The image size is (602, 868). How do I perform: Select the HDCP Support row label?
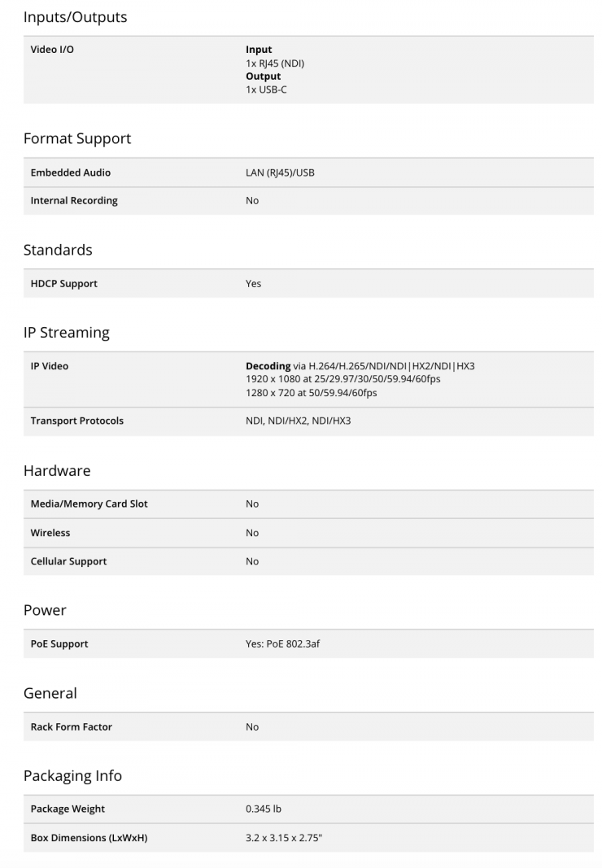[63, 283]
